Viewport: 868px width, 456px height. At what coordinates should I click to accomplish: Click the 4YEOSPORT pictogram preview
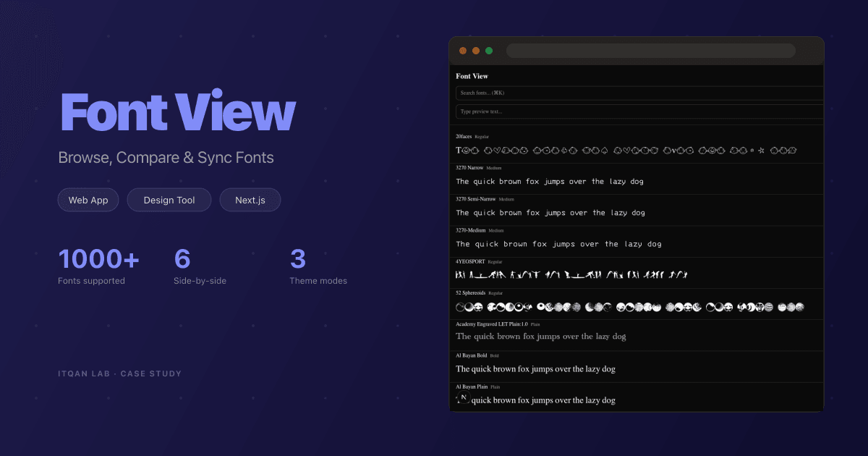coord(571,274)
